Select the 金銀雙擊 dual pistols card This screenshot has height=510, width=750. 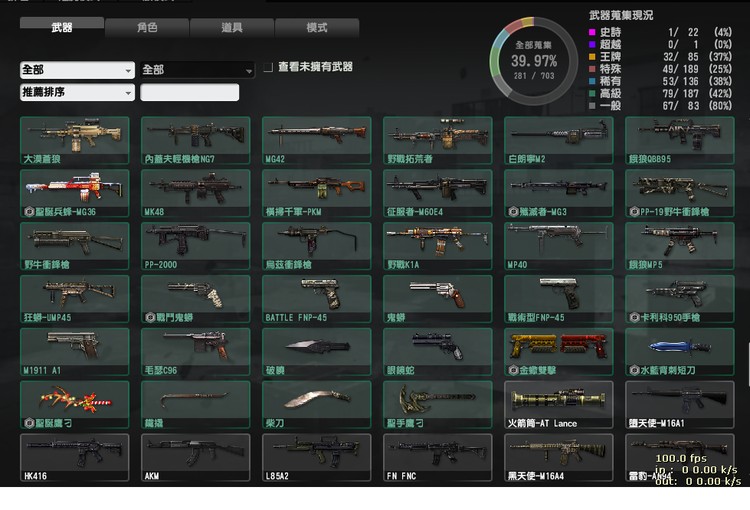coord(559,352)
